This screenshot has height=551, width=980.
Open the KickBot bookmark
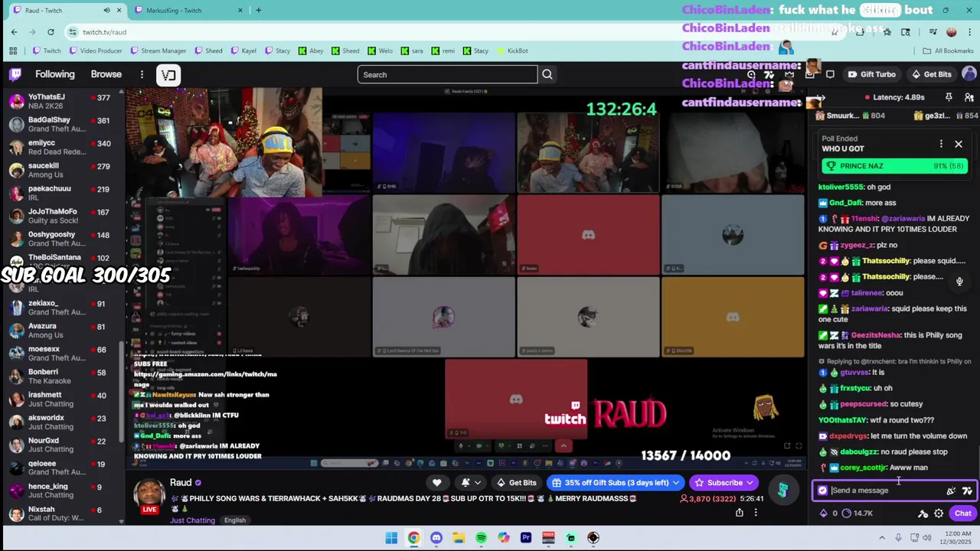tap(512, 51)
